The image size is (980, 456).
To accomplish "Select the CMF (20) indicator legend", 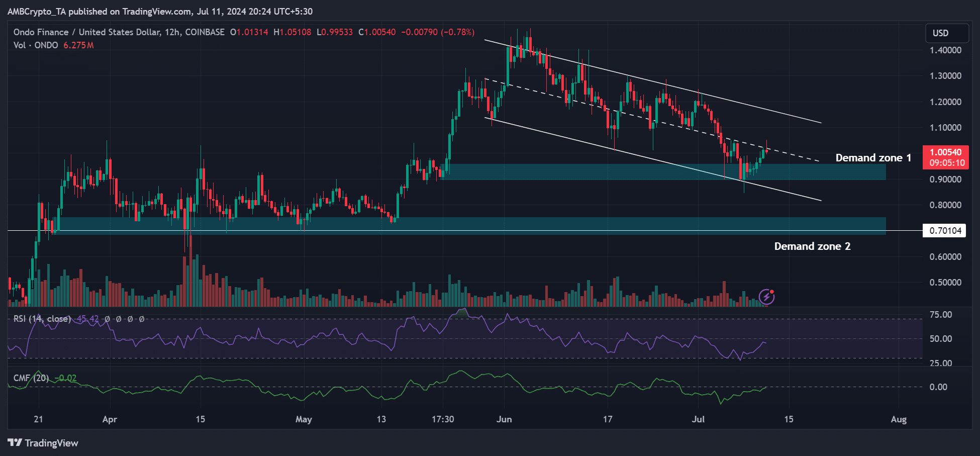I will [31, 378].
